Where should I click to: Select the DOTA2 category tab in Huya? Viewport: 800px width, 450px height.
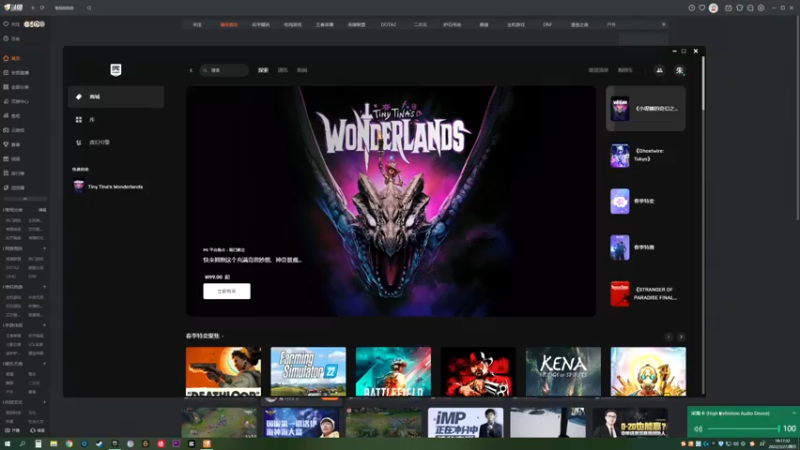tap(388, 24)
